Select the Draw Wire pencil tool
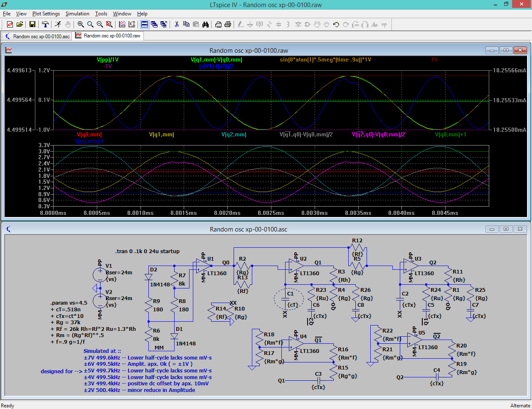Image resolution: width=532 pixels, height=409 pixels. [x=241, y=25]
